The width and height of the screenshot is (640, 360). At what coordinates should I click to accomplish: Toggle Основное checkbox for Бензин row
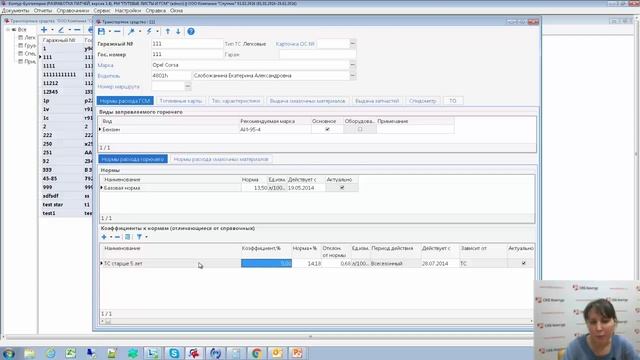pos(327,129)
